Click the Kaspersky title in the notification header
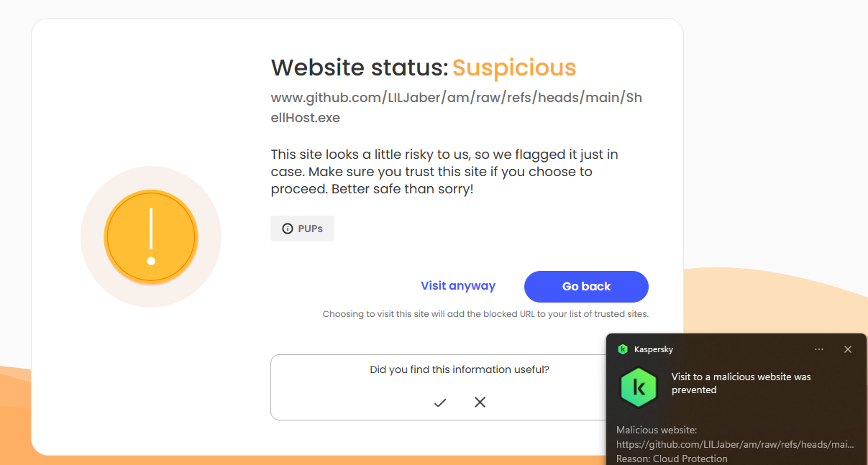Screen dimensions: 868x465 (x=654, y=349)
